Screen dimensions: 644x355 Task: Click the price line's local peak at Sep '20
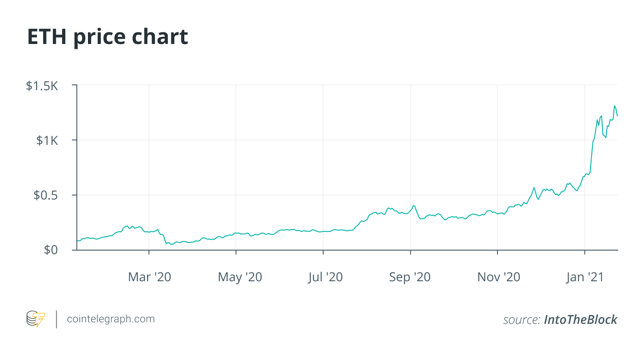click(x=413, y=205)
